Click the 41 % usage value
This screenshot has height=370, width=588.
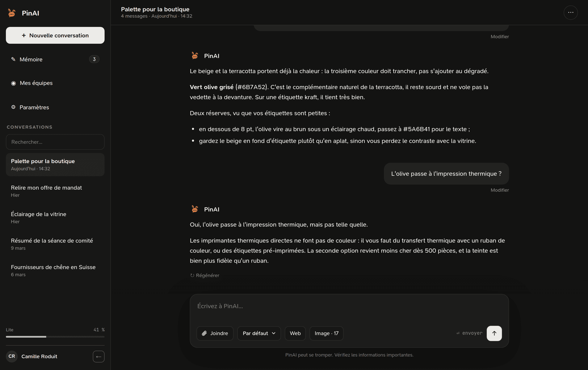99,330
